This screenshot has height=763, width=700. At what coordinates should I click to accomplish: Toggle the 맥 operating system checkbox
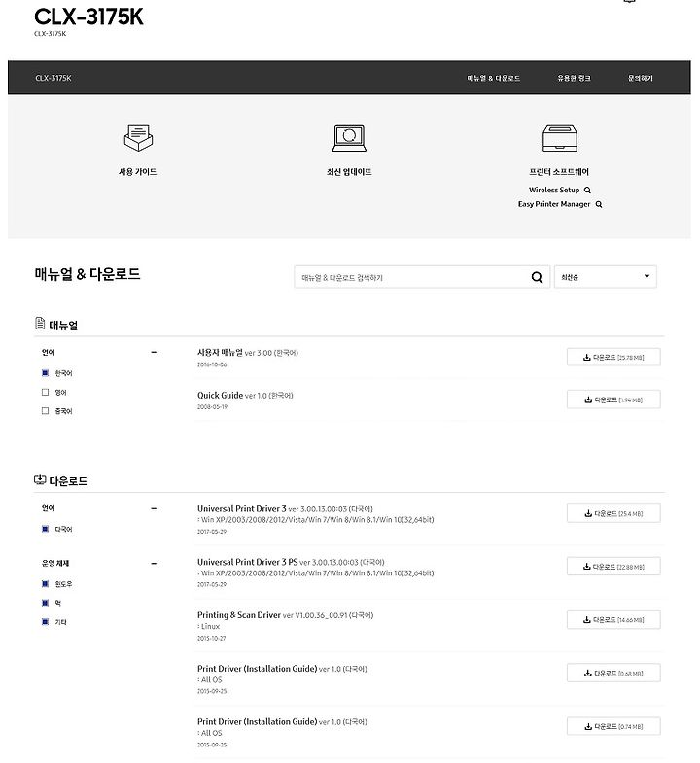[x=46, y=603]
